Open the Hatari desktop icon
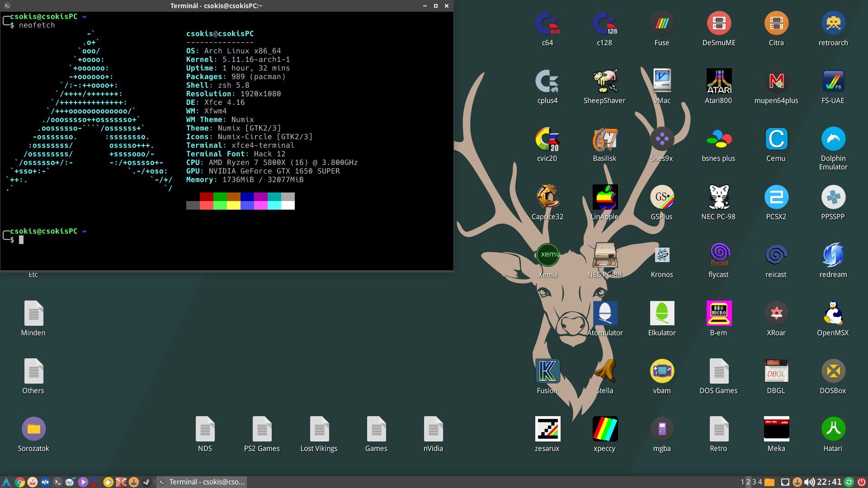 tap(833, 429)
